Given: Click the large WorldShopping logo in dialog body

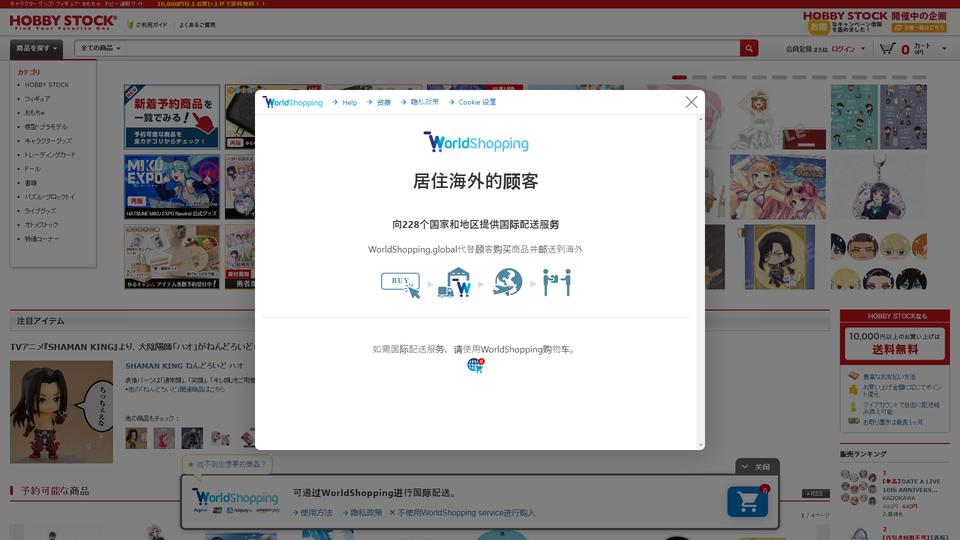Looking at the screenshot, I should pos(476,142).
